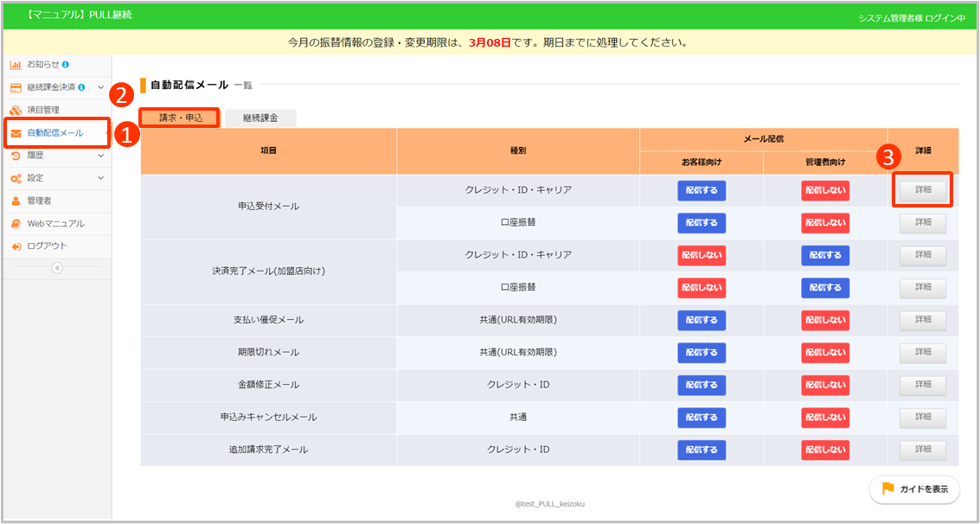Click the ログアウト sign-out icon
The height and width of the screenshot is (524, 980).
point(16,246)
